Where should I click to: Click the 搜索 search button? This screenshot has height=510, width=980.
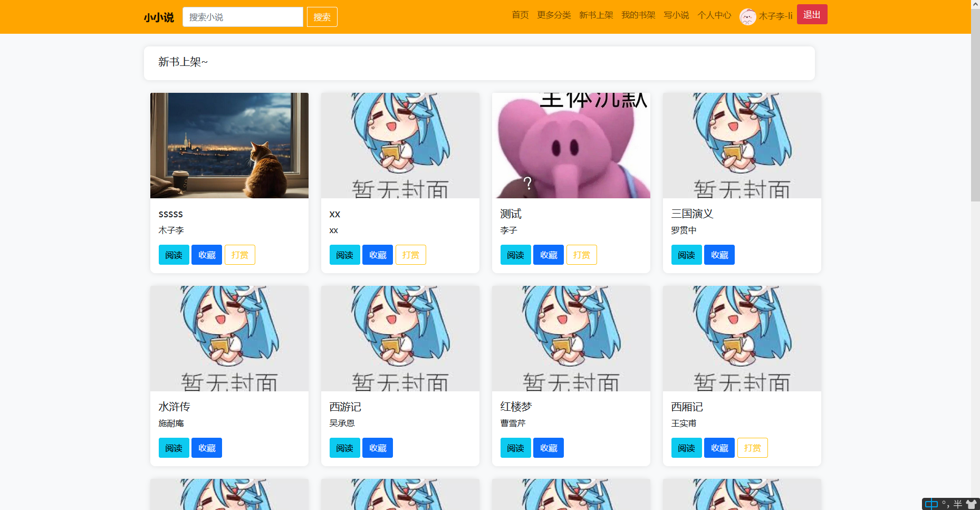[x=322, y=17]
